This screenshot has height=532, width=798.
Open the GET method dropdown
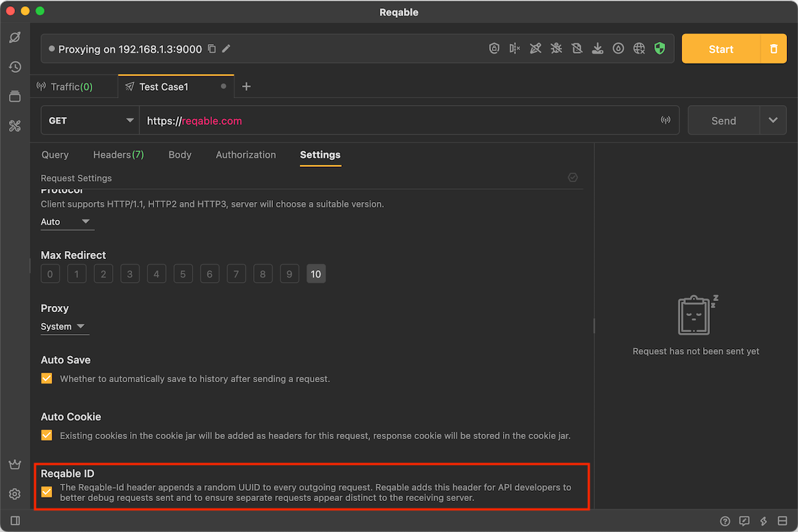tap(90, 120)
